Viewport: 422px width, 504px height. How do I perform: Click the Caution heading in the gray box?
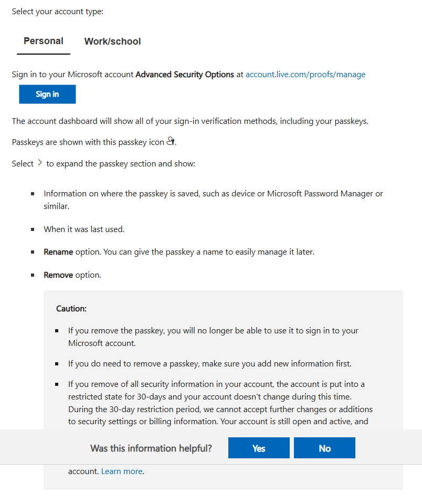point(71,309)
